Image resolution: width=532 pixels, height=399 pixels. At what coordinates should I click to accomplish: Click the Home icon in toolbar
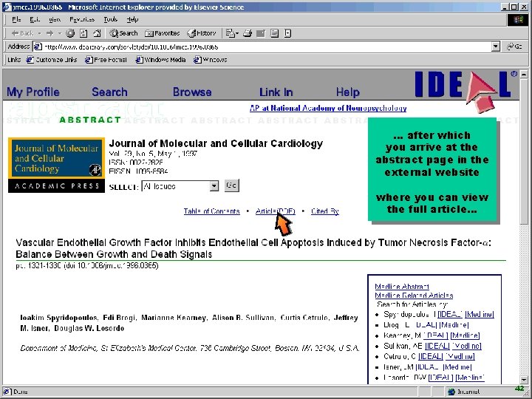point(97,33)
